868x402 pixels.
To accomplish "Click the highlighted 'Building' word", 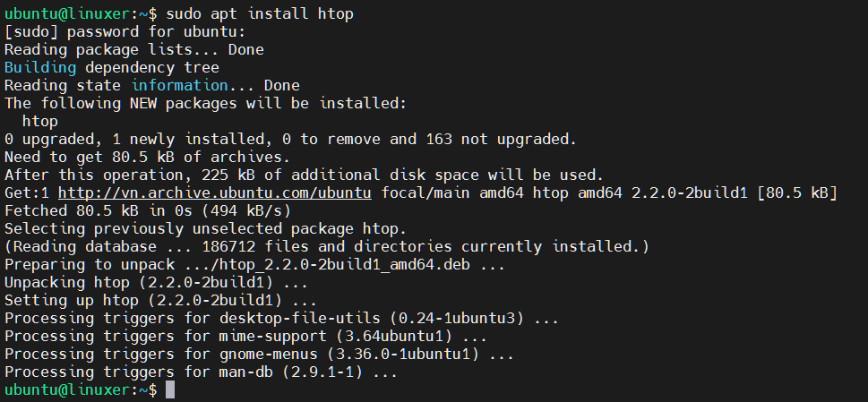I will [40, 68].
